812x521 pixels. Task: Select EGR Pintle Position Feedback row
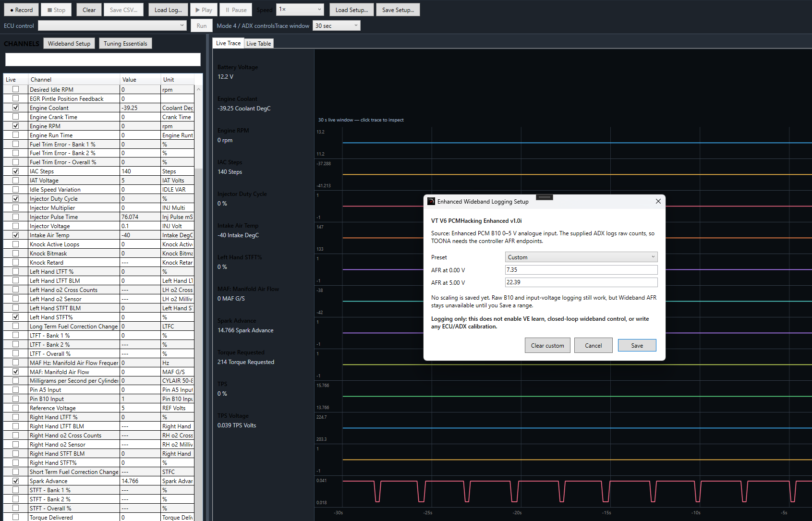[x=99, y=98]
